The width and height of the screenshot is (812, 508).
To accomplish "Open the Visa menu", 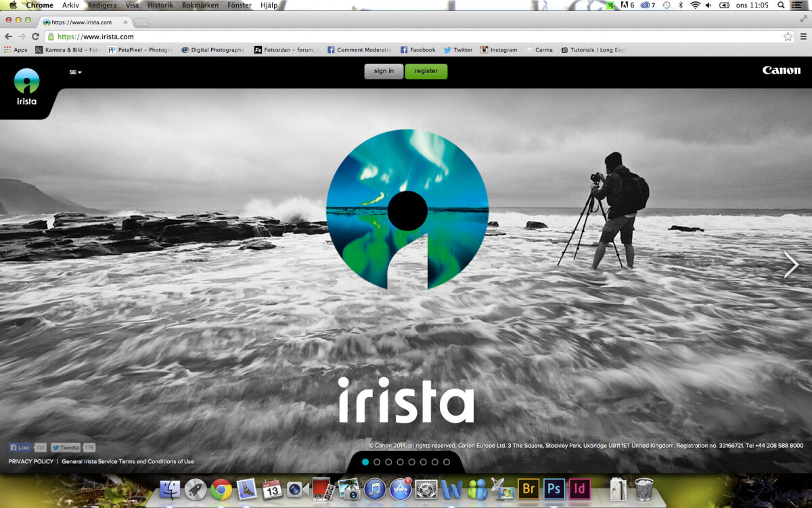I will [132, 5].
